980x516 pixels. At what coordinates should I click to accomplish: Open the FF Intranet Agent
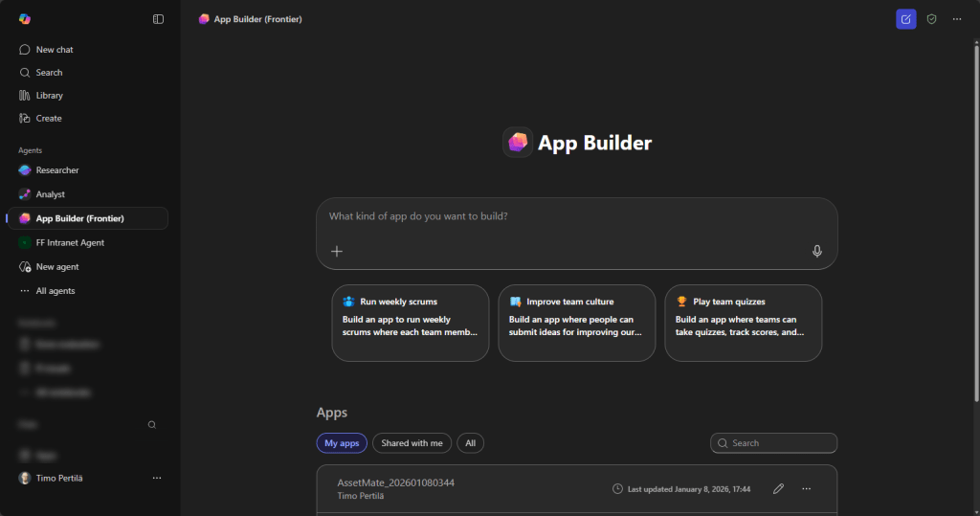(x=70, y=243)
